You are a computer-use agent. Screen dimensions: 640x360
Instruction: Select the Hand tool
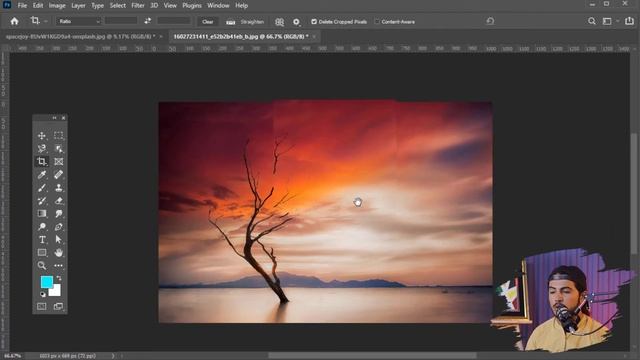pyautogui.click(x=58, y=253)
